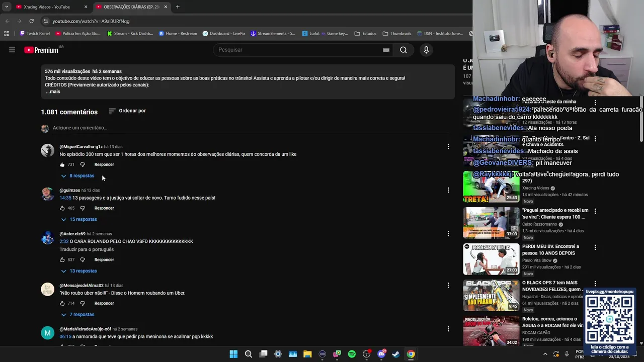Click the search magnifier button
The image size is (644, 362).
pos(404,50)
